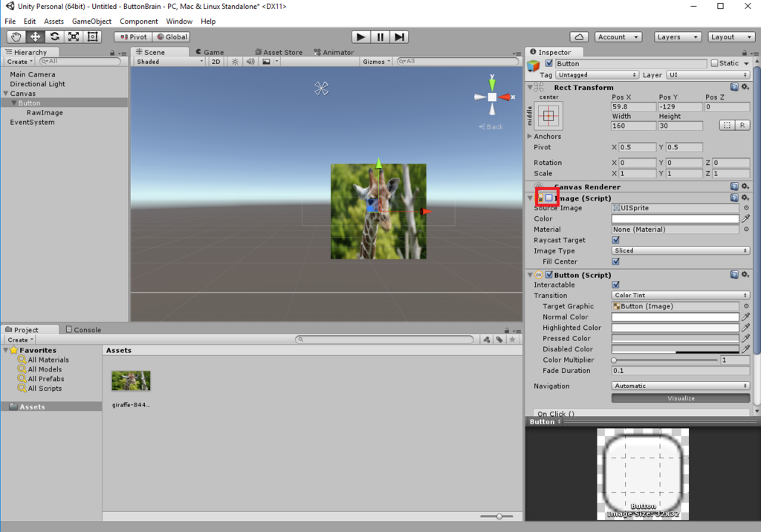
Task: Select the Rect Transform tool
Action: point(92,37)
